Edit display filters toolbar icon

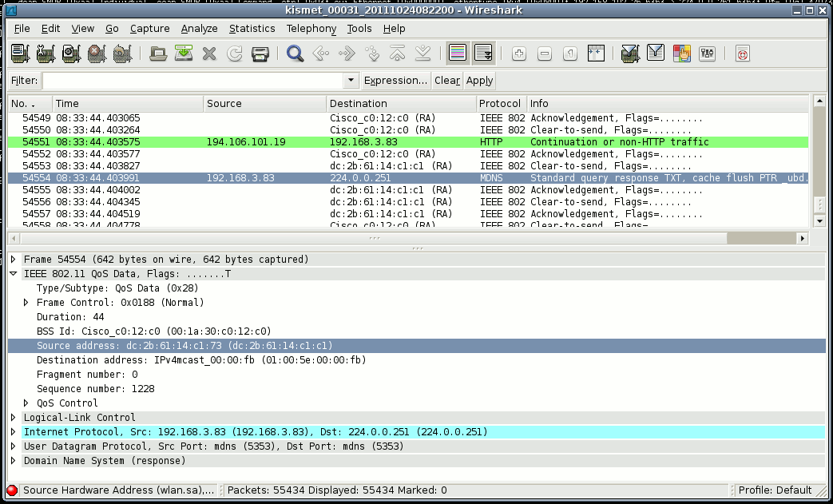click(656, 54)
